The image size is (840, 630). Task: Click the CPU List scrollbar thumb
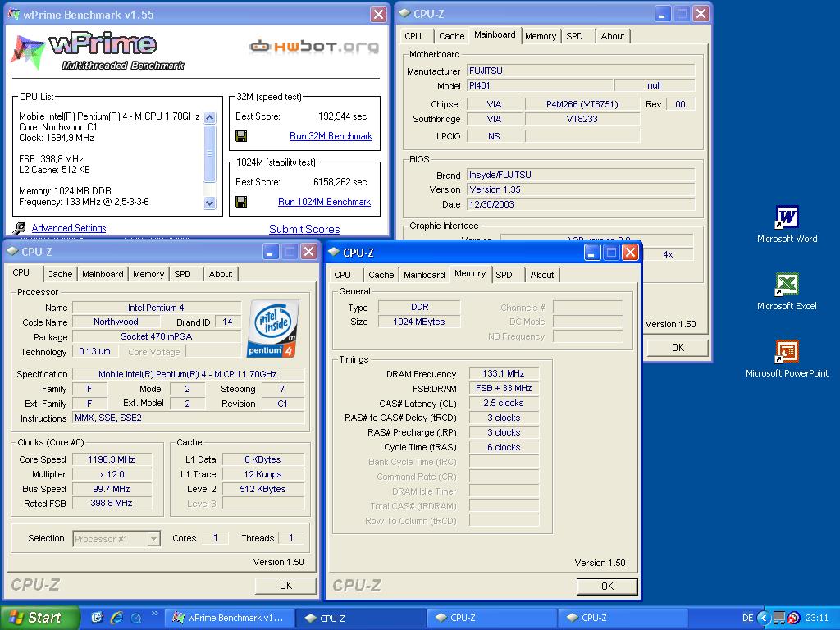[x=210, y=153]
